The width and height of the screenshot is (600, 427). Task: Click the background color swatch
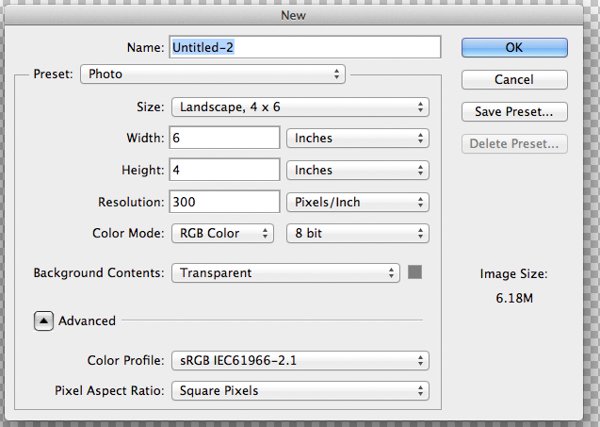coord(416,272)
